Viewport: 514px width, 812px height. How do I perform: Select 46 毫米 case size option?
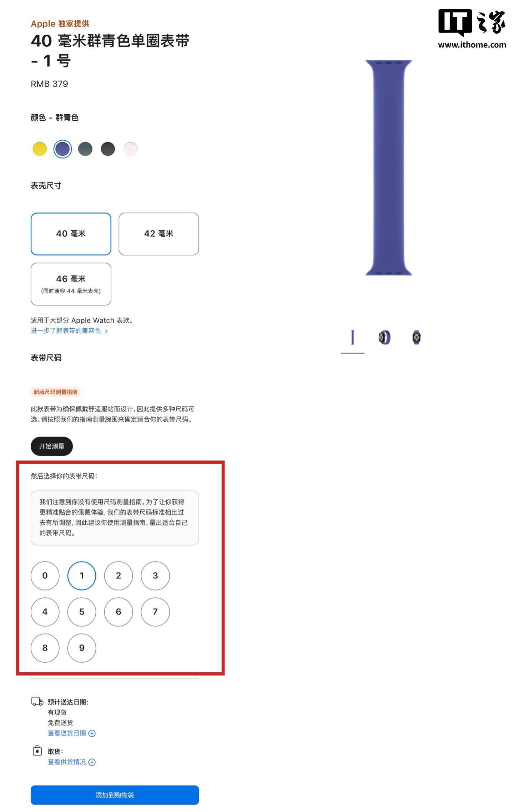(71, 284)
